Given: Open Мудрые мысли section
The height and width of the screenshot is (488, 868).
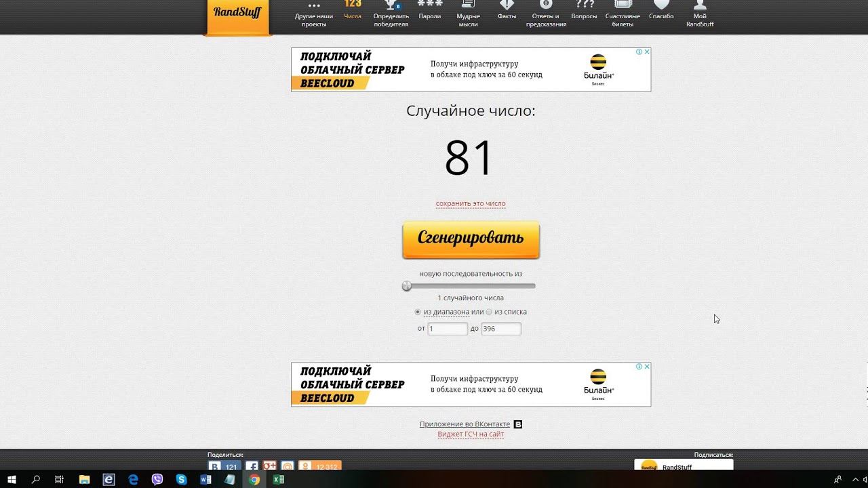Looking at the screenshot, I should [x=469, y=15].
